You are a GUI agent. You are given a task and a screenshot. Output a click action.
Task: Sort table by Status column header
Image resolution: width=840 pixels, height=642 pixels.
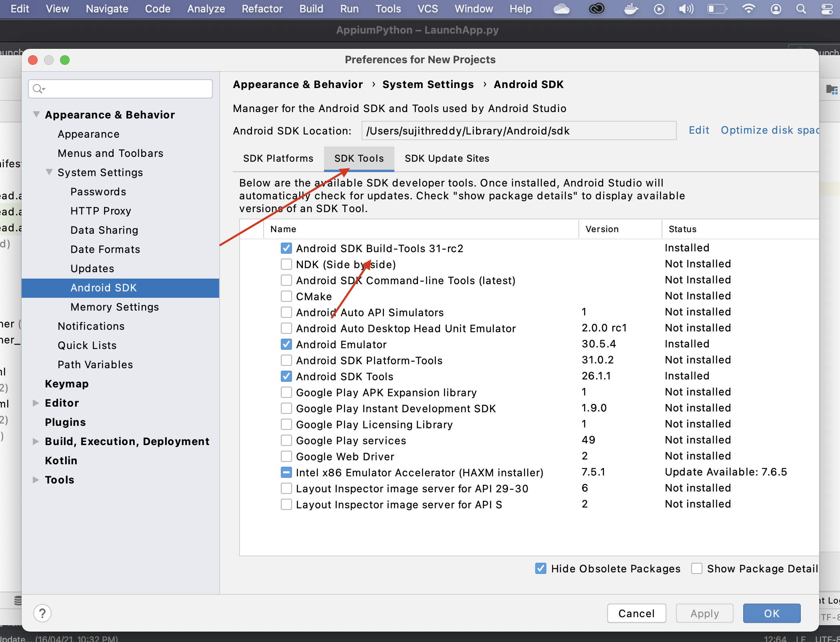[x=740, y=229]
